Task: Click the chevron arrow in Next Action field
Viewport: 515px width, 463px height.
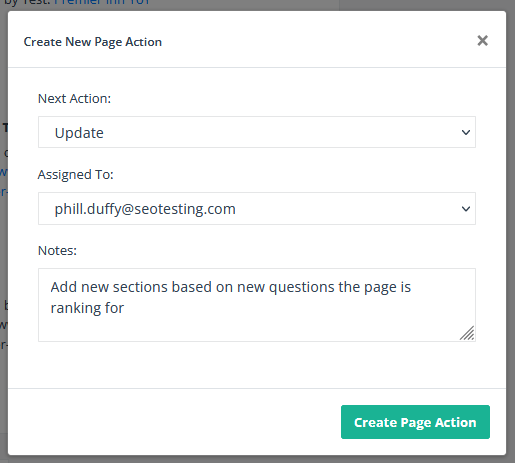Action: tap(466, 133)
